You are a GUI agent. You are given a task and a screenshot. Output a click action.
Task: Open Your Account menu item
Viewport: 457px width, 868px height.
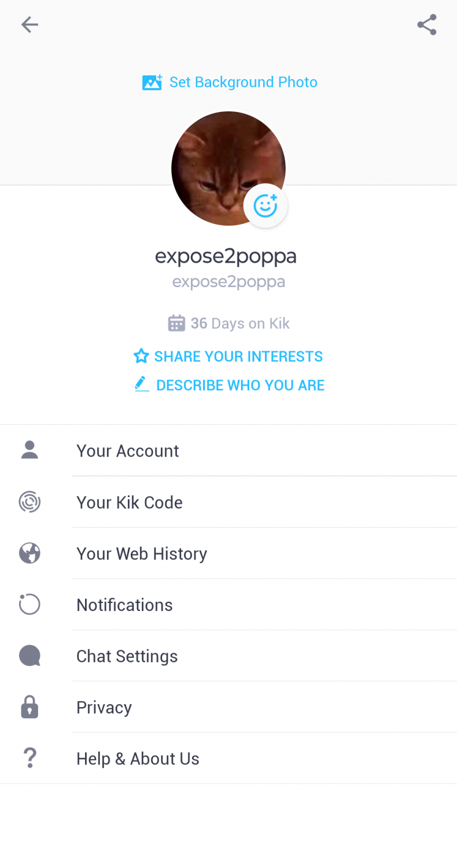coord(128,451)
